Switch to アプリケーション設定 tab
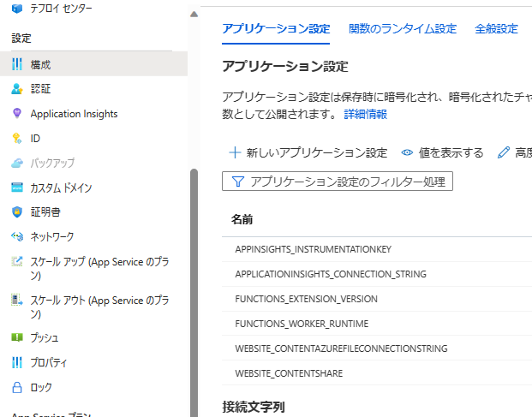The width and height of the screenshot is (532, 417). [x=276, y=29]
